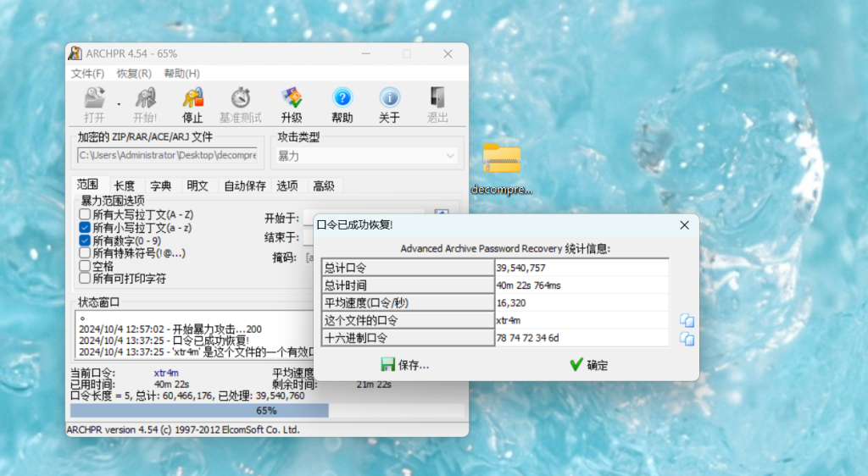The width and height of the screenshot is (868, 476).
Task: Click the icon button next to 开始于 field
Action: pos(441,213)
